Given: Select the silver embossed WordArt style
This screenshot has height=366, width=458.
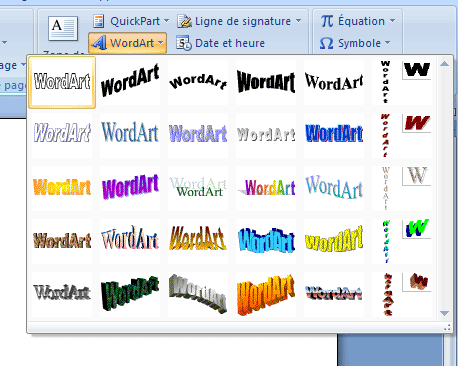Looking at the screenshot, I should click(266, 135).
